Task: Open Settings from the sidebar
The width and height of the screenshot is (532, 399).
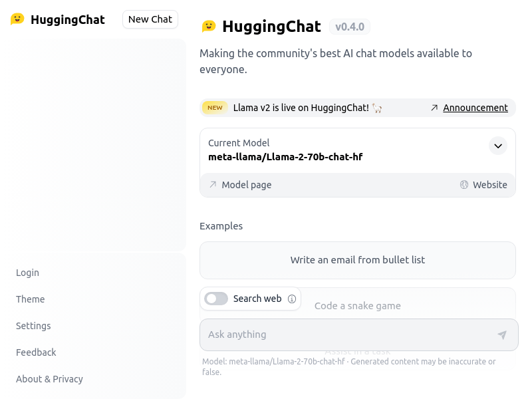Action: 33,326
